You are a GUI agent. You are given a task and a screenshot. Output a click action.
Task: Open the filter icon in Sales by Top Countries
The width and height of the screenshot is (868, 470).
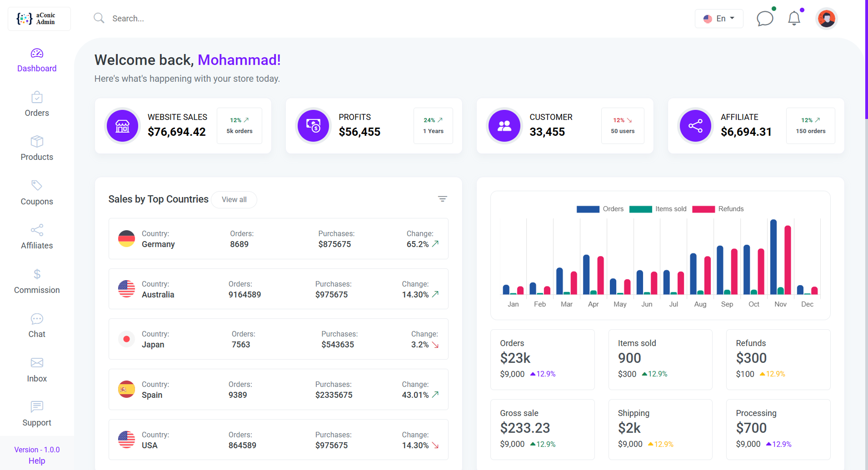point(442,199)
